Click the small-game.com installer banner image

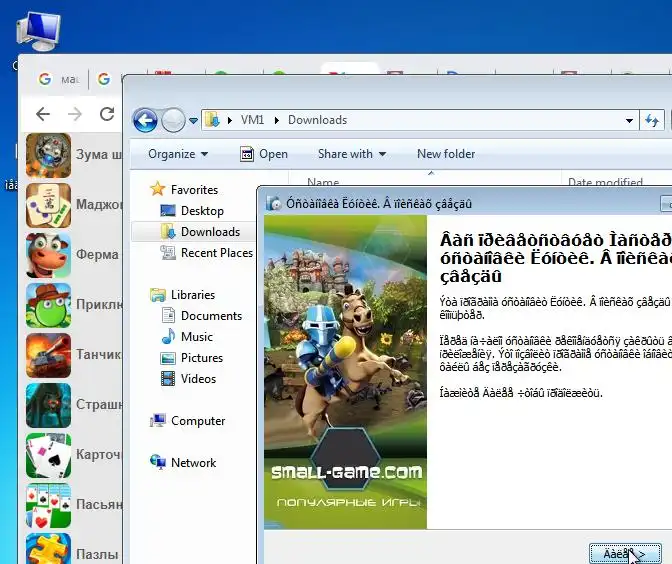point(345,372)
